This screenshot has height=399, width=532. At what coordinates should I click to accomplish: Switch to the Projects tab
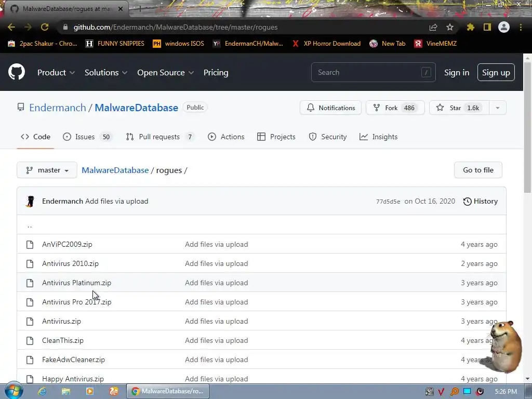click(x=276, y=137)
